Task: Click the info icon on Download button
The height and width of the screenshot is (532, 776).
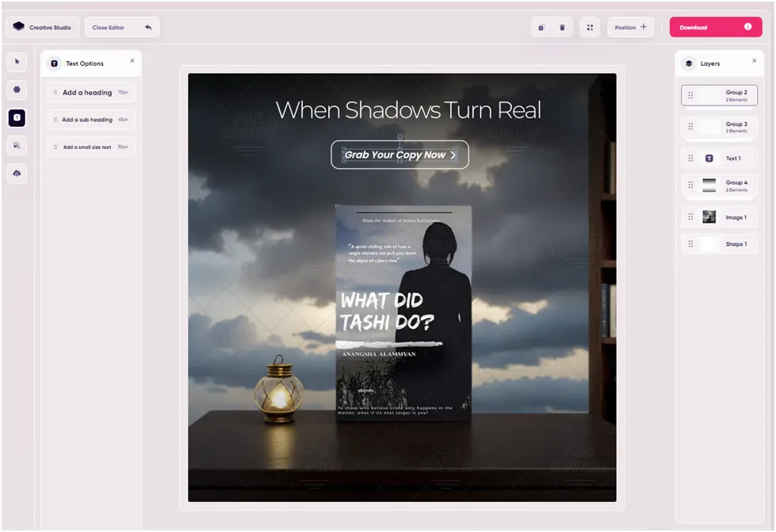Action: pos(747,27)
